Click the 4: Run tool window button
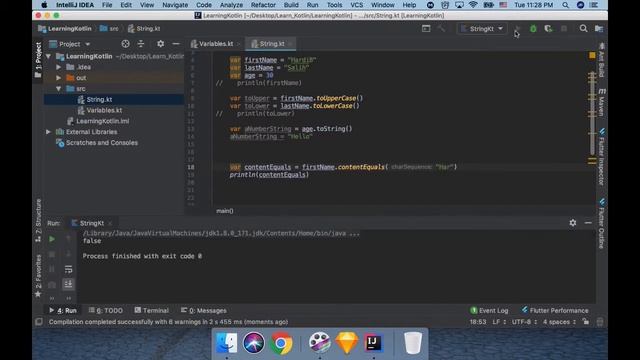 point(63,310)
